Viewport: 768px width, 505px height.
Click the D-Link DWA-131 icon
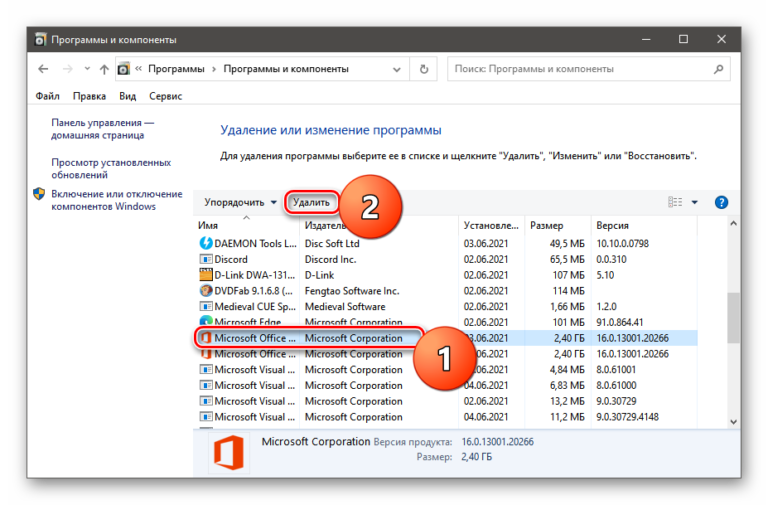coord(206,275)
